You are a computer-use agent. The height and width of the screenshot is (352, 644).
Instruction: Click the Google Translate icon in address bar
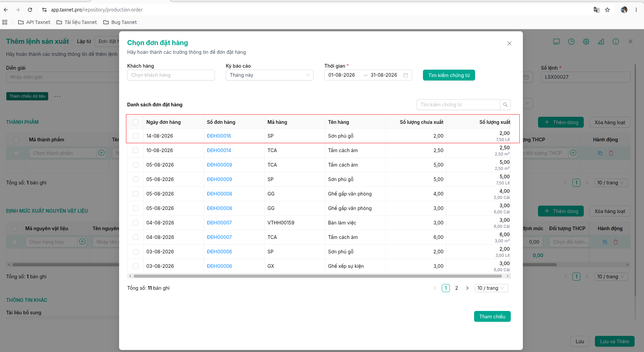pyautogui.click(x=596, y=10)
